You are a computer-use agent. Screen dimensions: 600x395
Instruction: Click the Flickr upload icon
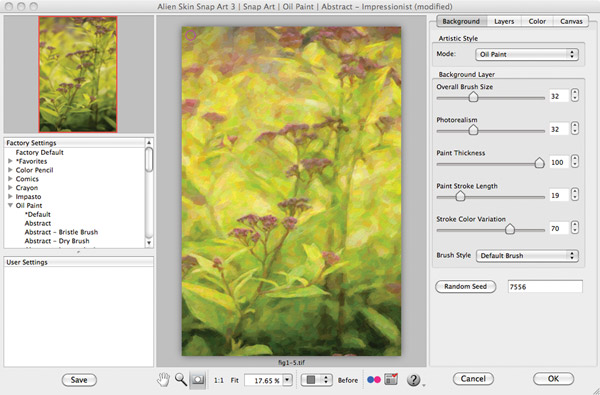pos(374,379)
